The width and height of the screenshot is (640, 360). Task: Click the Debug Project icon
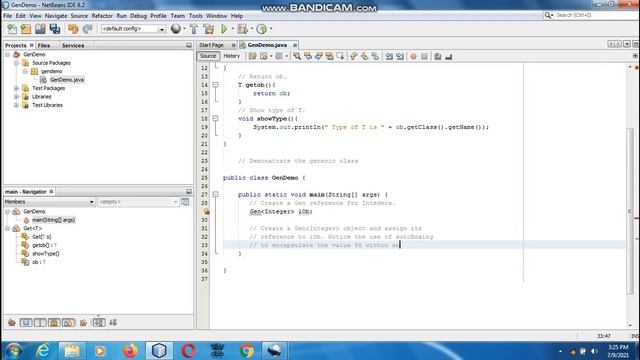click(242, 29)
